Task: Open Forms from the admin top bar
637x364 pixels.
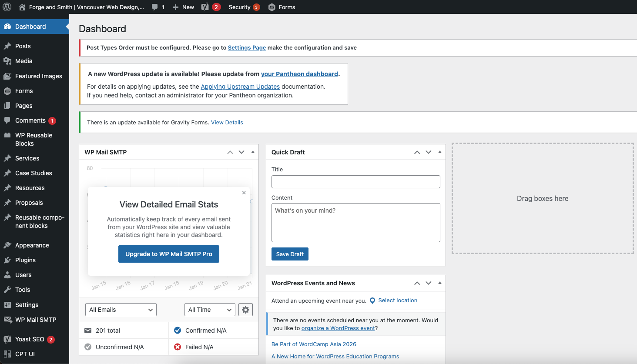Action: tap(282, 7)
